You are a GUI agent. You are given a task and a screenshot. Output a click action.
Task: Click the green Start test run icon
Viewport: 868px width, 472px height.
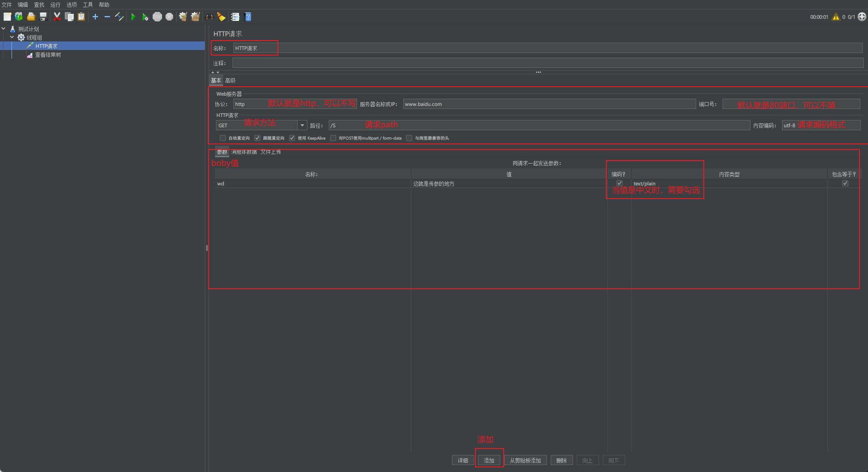point(133,17)
